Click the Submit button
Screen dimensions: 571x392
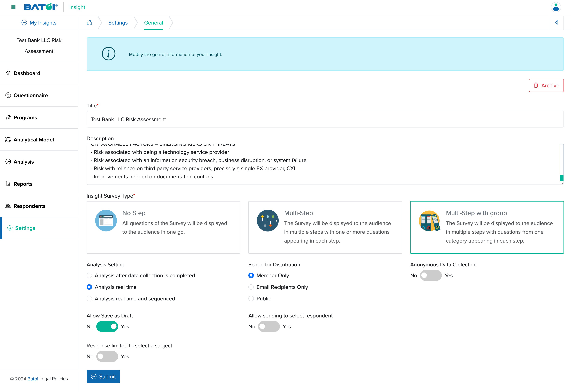point(103,376)
